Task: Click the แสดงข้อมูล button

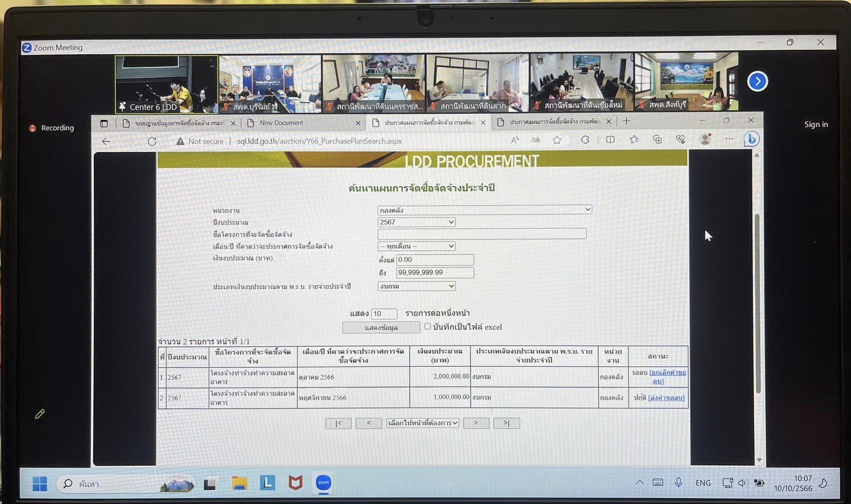Action: click(x=381, y=328)
